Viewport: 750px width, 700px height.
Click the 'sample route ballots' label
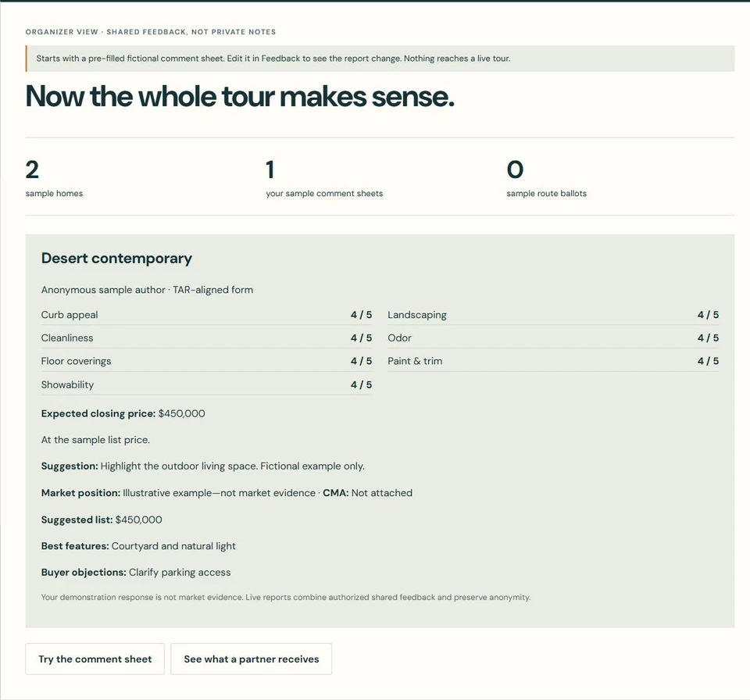(546, 193)
